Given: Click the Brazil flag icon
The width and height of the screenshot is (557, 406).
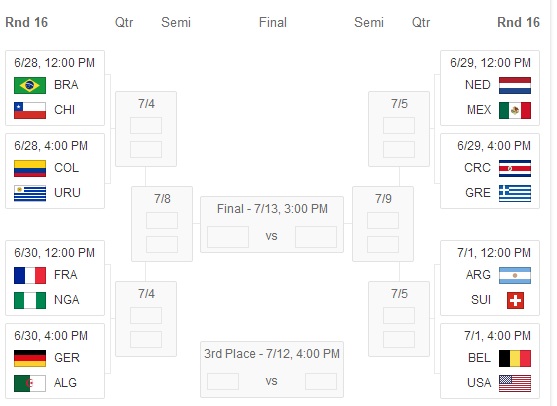Looking at the screenshot, I should tap(30, 86).
